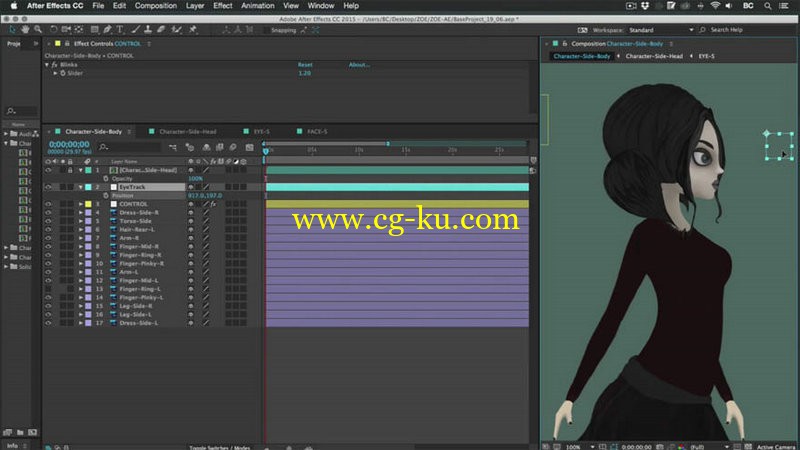Viewport: 800px width, 450px height.
Task: Select the Roto Brush tool
Action: coord(177,30)
